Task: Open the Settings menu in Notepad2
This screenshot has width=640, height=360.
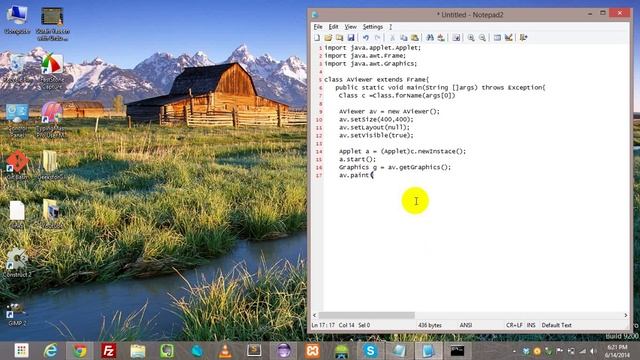Action: pos(373,27)
